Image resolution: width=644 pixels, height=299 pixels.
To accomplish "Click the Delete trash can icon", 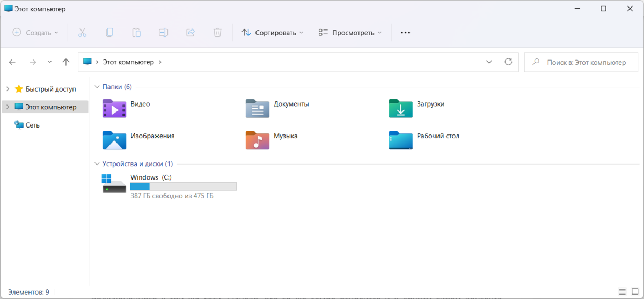I will point(217,33).
